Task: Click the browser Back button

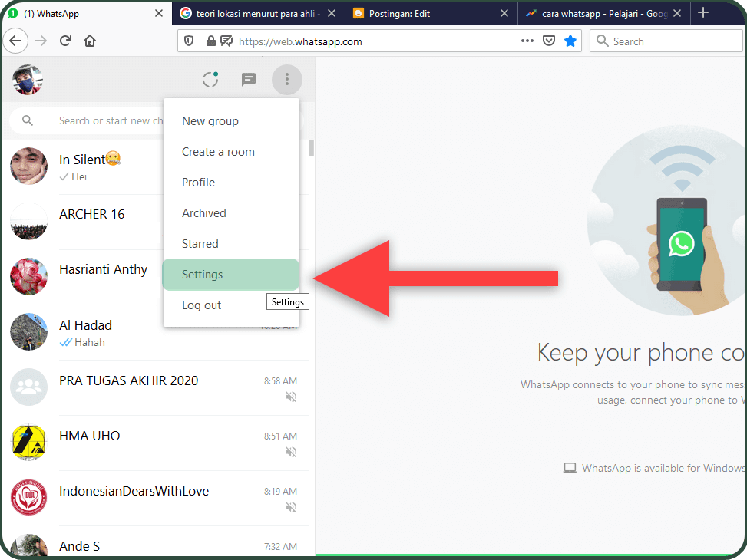Action: click(15, 41)
